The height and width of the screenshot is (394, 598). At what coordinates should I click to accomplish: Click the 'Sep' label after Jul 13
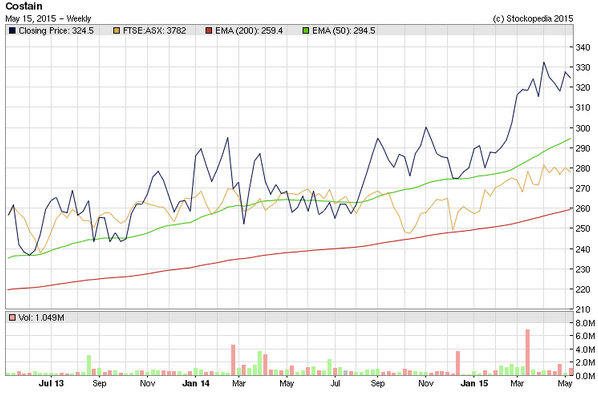pyautogui.click(x=99, y=383)
